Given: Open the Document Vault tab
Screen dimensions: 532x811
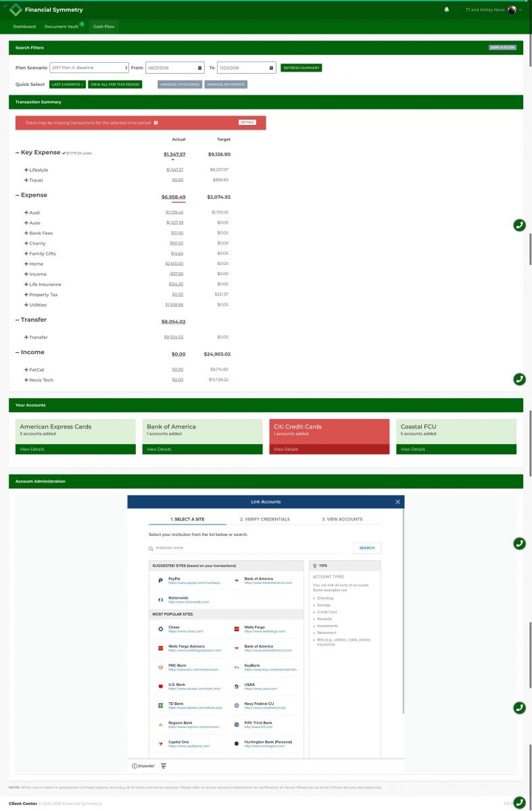Looking at the screenshot, I should click(63, 26).
